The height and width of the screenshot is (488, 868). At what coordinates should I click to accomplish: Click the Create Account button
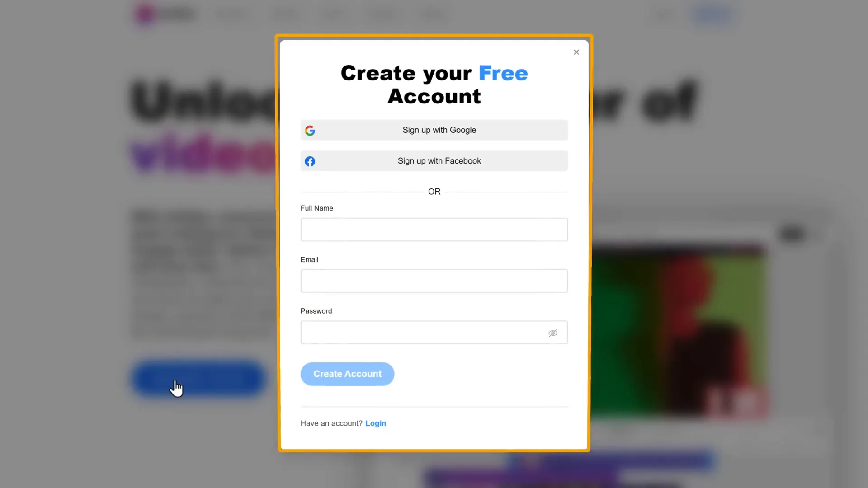(348, 374)
